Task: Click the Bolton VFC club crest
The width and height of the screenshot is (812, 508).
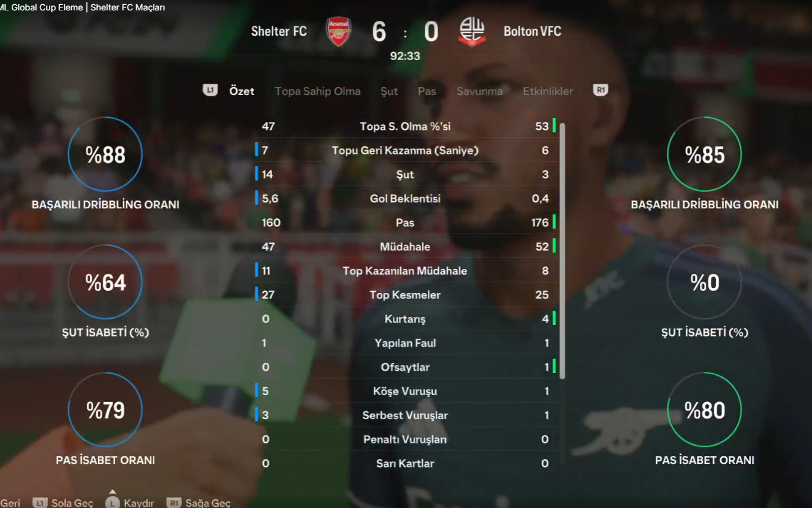Action: coord(472,32)
